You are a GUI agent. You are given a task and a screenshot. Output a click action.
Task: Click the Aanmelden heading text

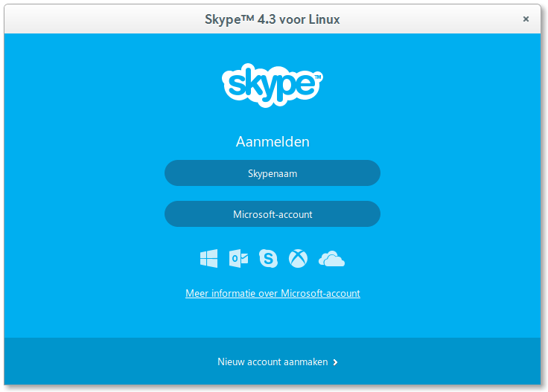(x=273, y=142)
